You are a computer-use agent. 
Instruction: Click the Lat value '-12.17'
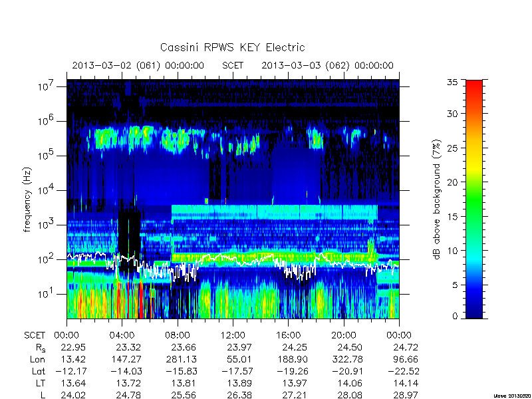coord(71,371)
